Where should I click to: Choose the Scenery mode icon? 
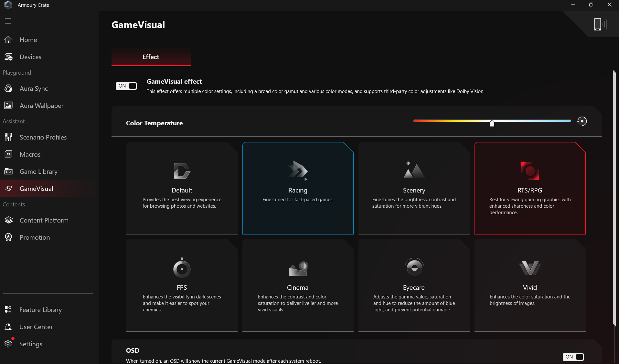(x=414, y=170)
